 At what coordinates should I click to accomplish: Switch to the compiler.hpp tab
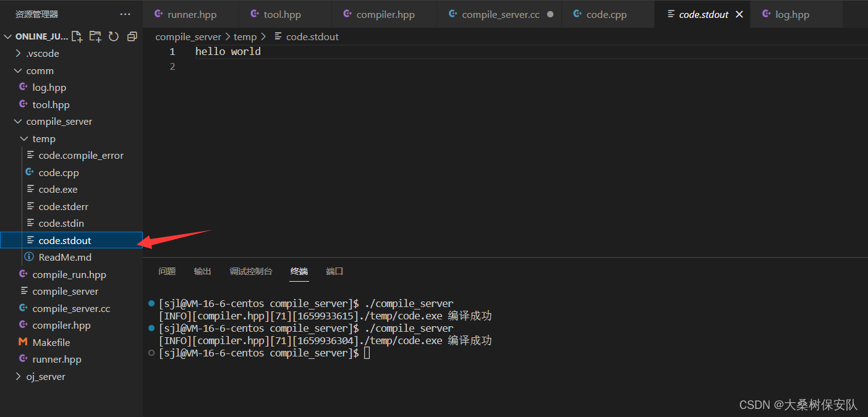coord(385,14)
